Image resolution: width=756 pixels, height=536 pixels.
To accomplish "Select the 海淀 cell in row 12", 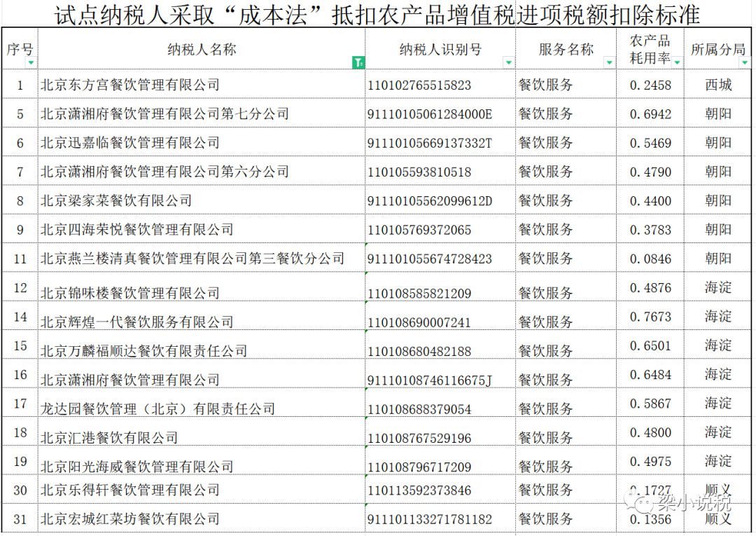I will [x=718, y=287].
